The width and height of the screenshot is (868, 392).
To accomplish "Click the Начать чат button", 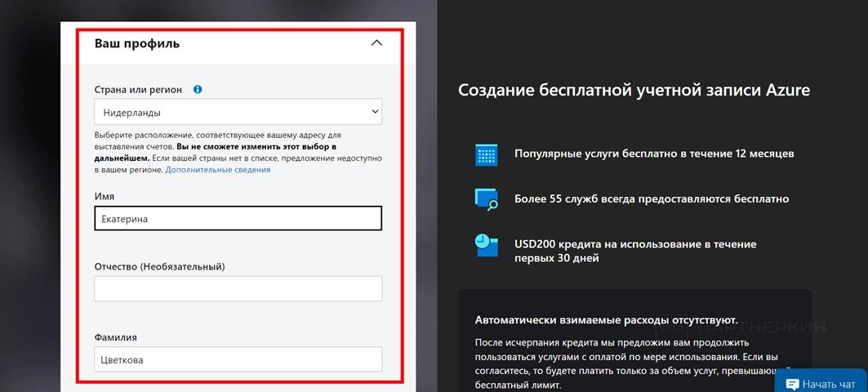I will [821, 382].
